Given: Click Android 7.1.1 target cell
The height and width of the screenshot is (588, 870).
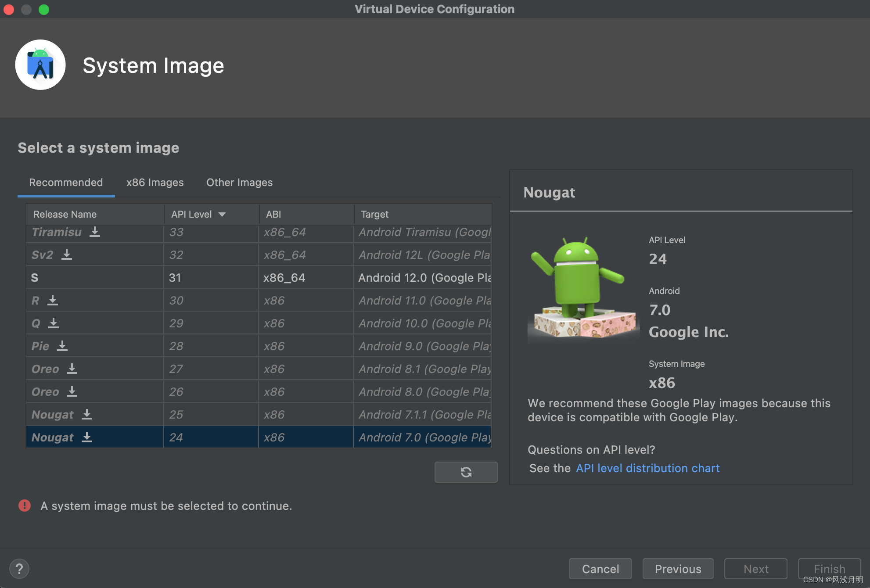Looking at the screenshot, I should pos(423,414).
